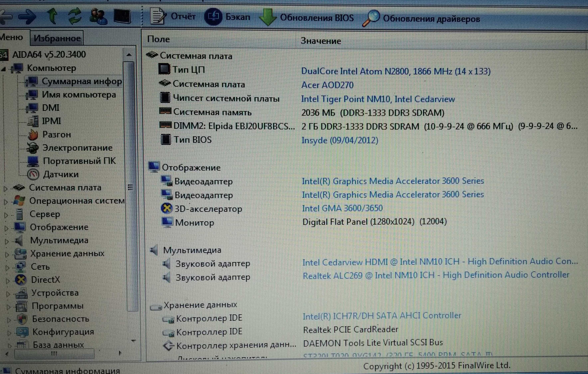Open the Realtek ALC269 audio link
The image size is (588, 374).
[x=436, y=275]
